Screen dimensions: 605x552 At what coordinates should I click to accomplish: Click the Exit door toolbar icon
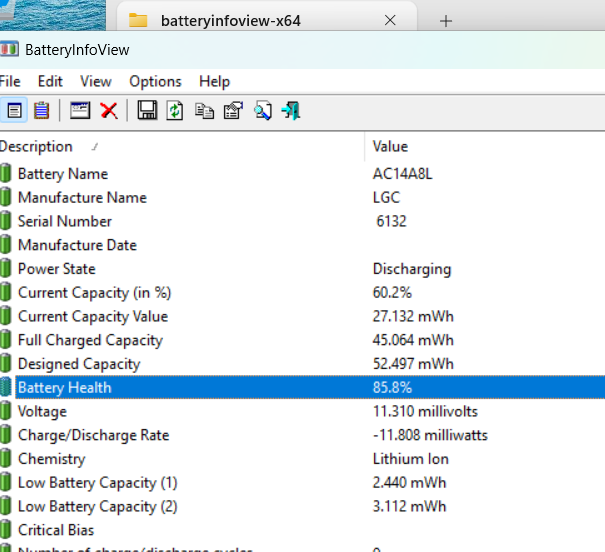[x=291, y=111]
